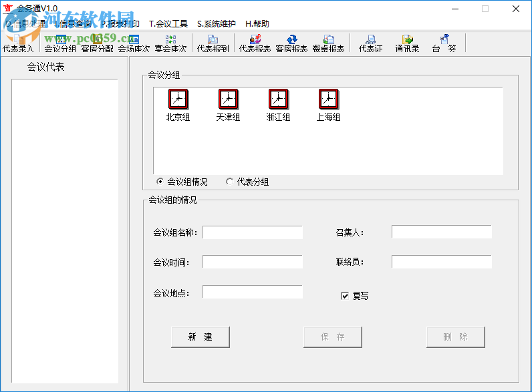The height and width of the screenshot is (392, 532).
Task: Open the D.信息处理 menu
Action: [25, 24]
